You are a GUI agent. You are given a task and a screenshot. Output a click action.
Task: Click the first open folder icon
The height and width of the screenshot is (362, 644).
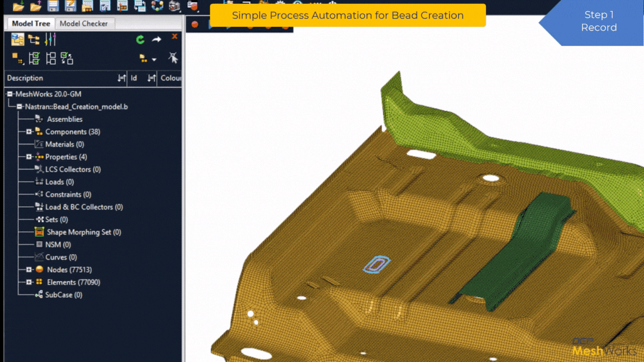click(x=18, y=6)
